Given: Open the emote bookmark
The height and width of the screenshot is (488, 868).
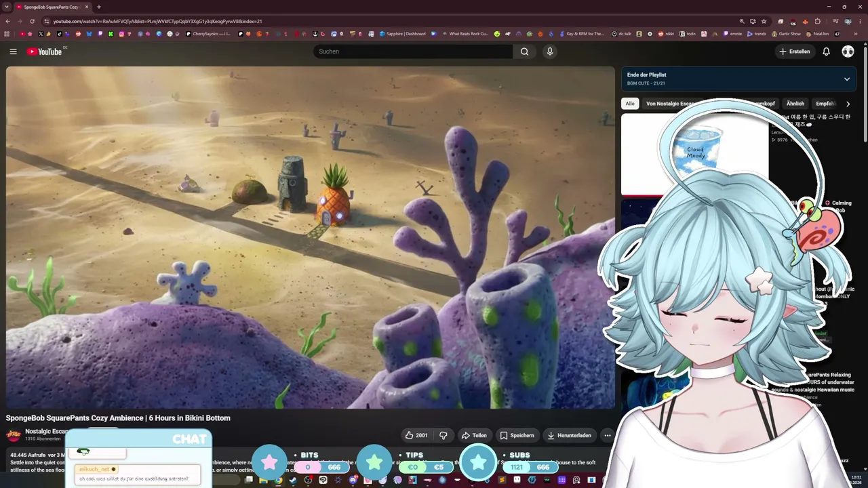Looking at the screenshot, I should (x=732, y=34).
